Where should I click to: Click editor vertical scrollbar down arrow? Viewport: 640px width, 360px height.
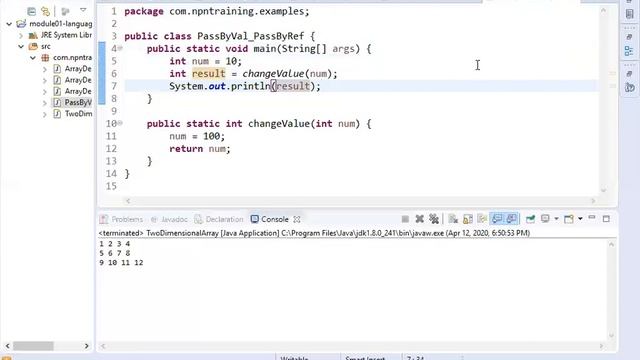(x=603, y=190)
